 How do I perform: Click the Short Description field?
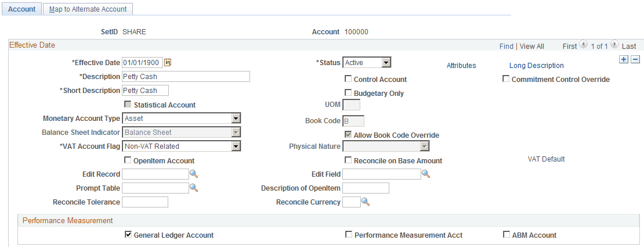(146, 91)
